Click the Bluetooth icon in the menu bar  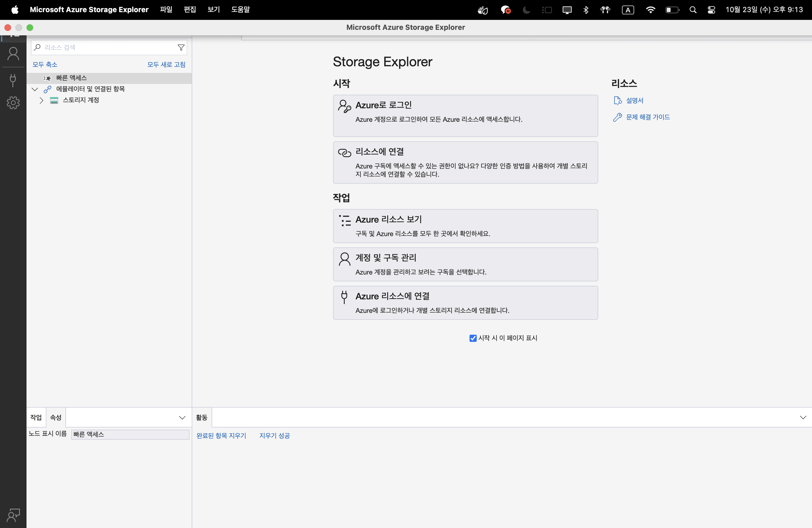[586, 10]
